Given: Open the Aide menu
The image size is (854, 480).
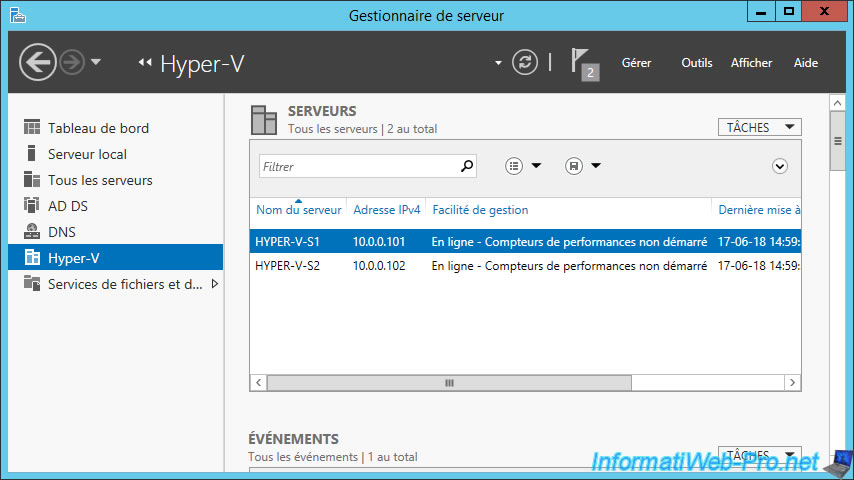Looking at the screenshot, I should (806, 63).
